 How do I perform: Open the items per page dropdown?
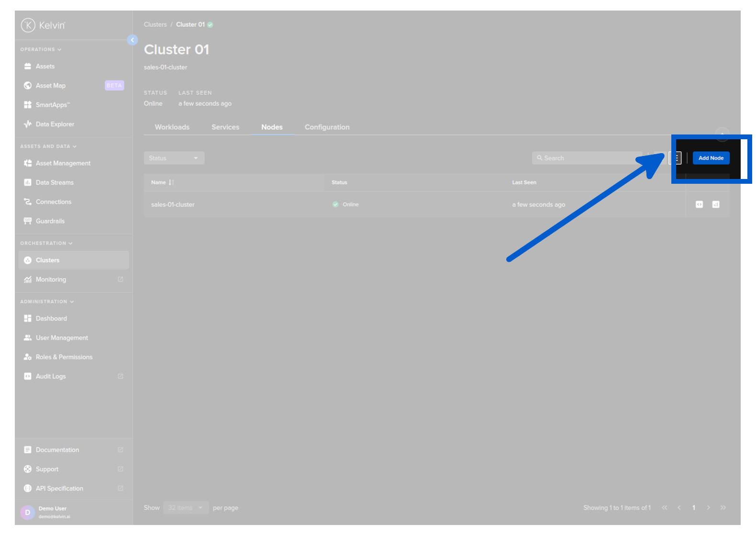pos(186,508)
